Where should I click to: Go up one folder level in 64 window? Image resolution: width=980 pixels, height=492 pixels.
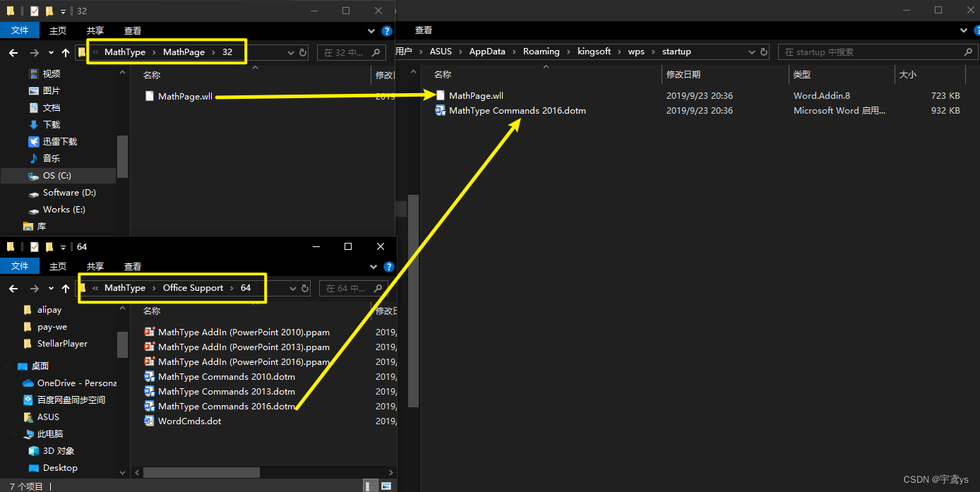tap(66, 289)
